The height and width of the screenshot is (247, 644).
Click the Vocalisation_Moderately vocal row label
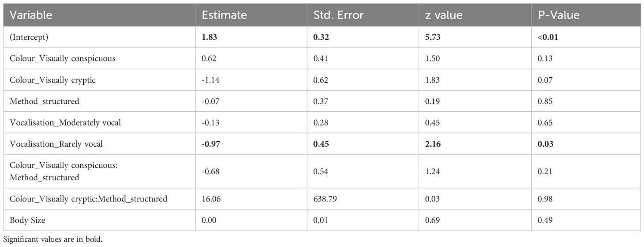point(65,122)
